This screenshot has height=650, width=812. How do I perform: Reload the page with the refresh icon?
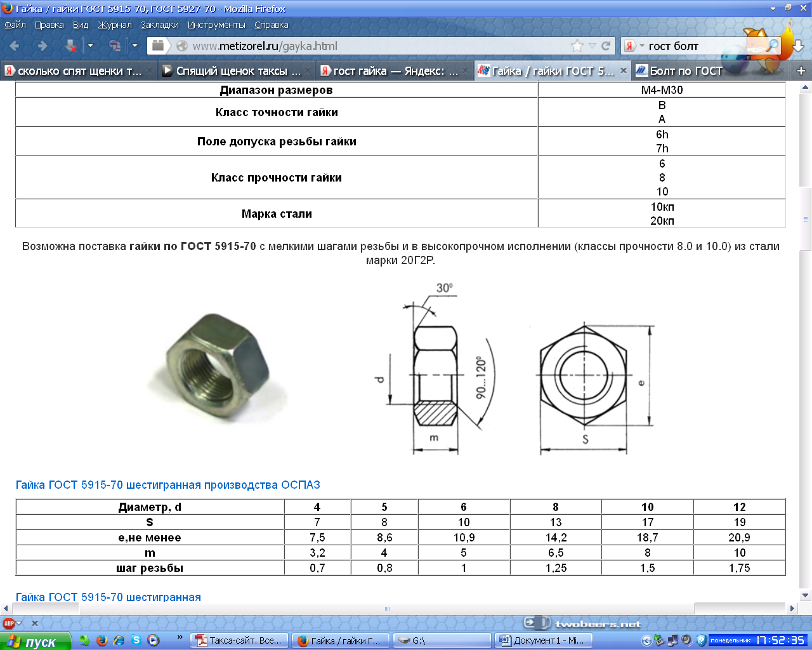606,46
